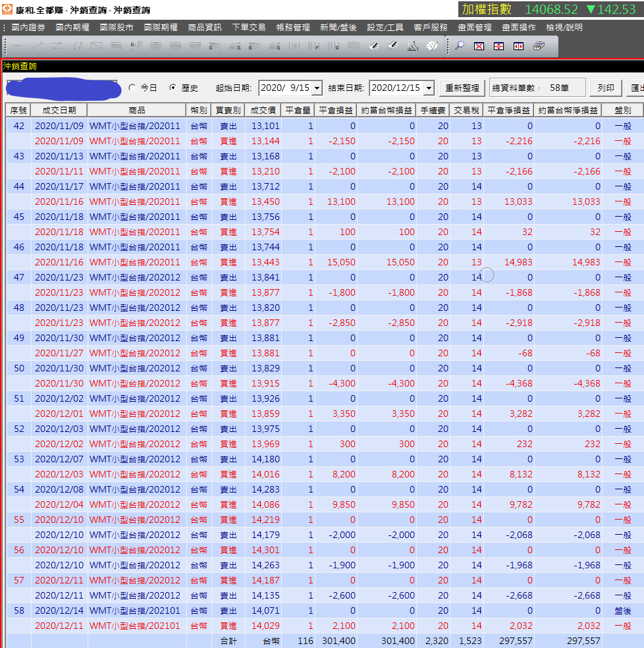The image size is (644, 648).
Task: Click the red X close-window toolbar icon
Action: pyautogui.click(x=479, y=46)
